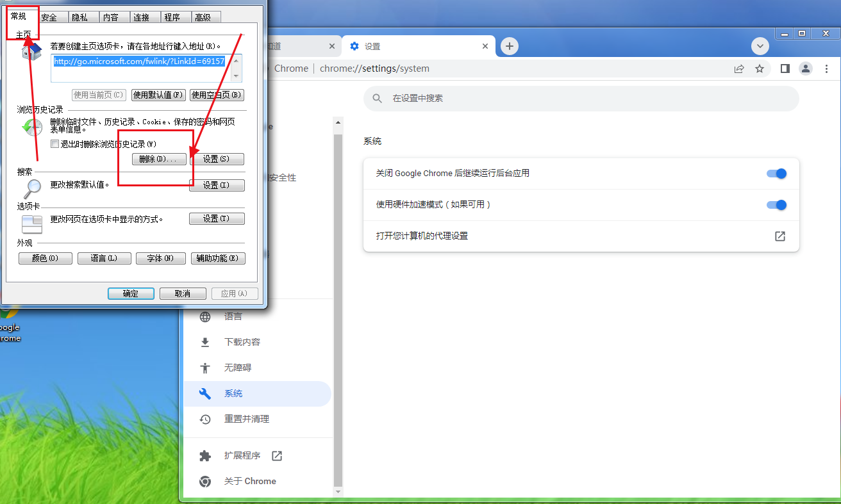This screenshot has width=841, height=504.
Task: Open Chrome three-dot menu
Action: click(x=827, y=69)
